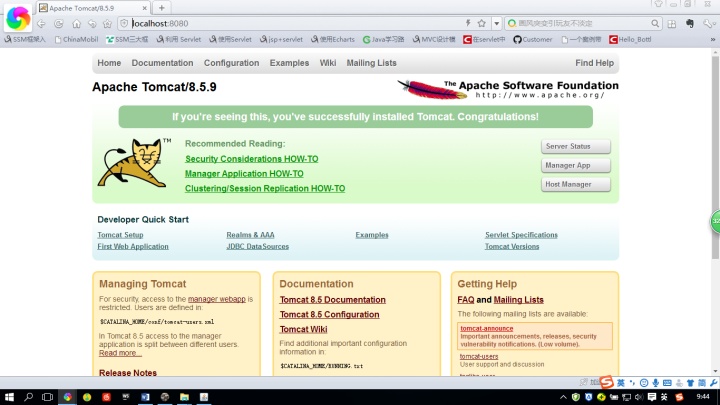This screenshot has height=405, width=720.
Task: Click the undo-close tab arrow icon
Action: tap(92, 23)
